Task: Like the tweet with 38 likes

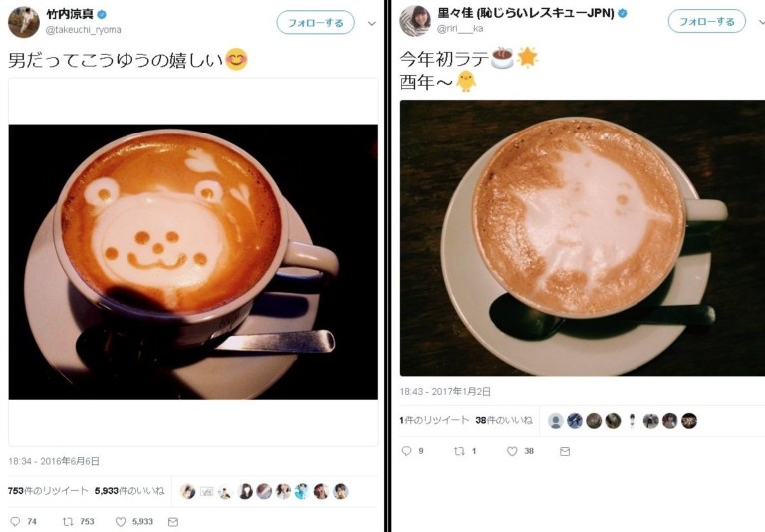Action: coord(512,451)
